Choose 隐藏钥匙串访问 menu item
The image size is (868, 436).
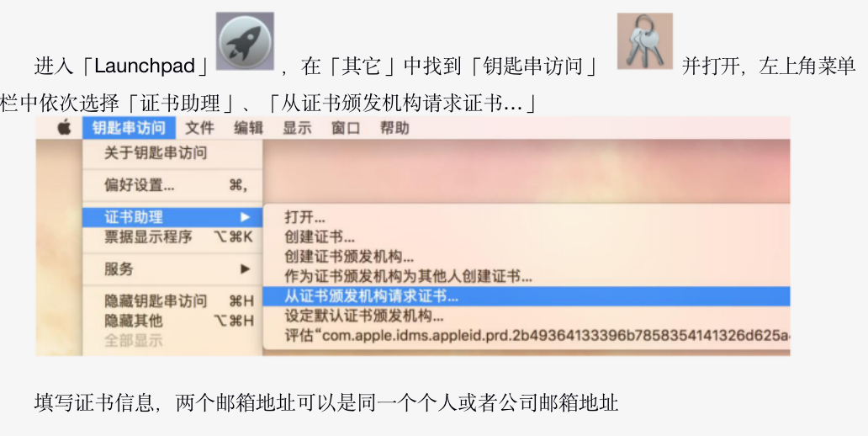[172, 301]
